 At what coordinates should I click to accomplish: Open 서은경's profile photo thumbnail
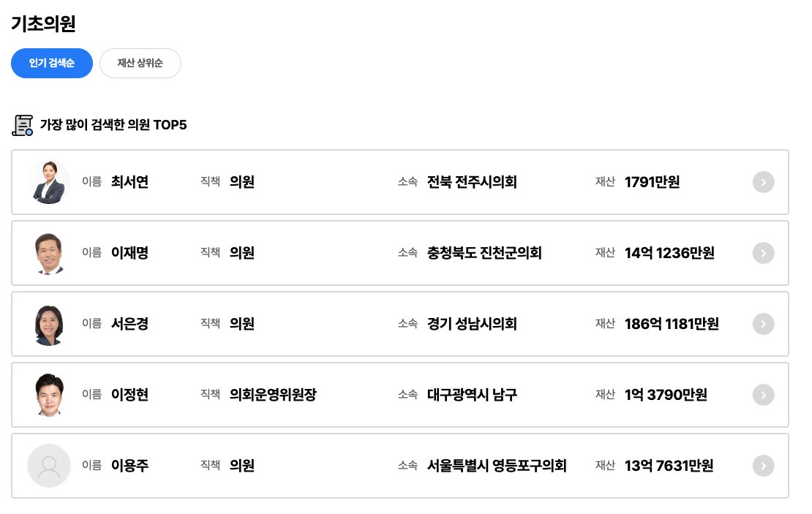tap(49, 324)
